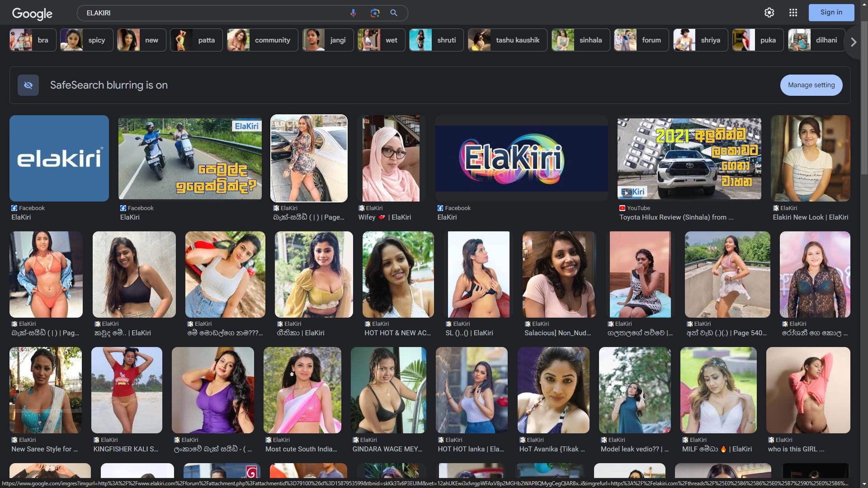Select the "dilhani" suggestion chip

(x=816, y=40)
